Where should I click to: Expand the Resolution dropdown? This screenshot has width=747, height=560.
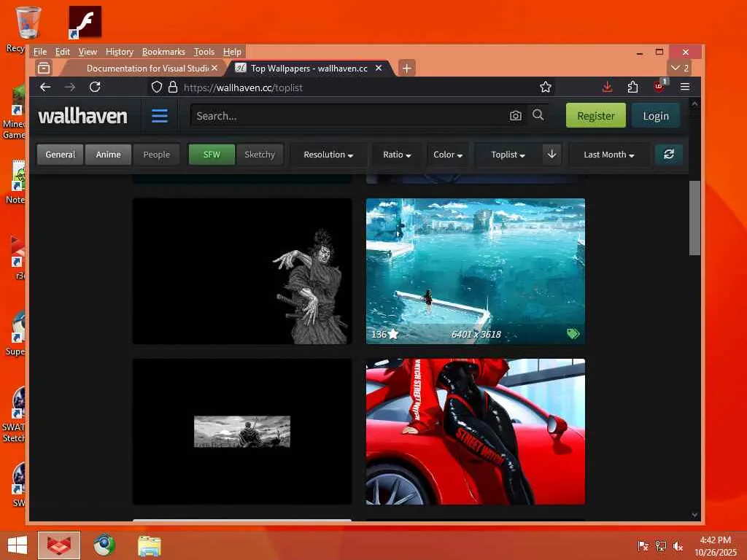328,155
